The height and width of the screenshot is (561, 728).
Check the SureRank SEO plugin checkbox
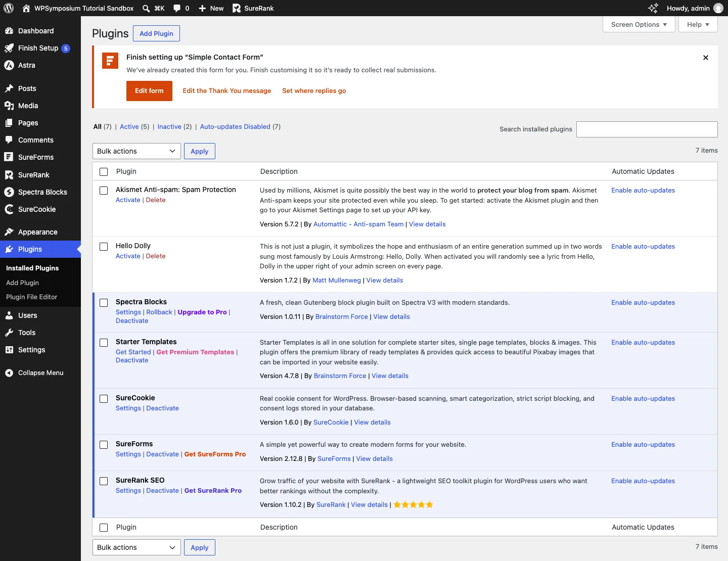click(104, 481)
